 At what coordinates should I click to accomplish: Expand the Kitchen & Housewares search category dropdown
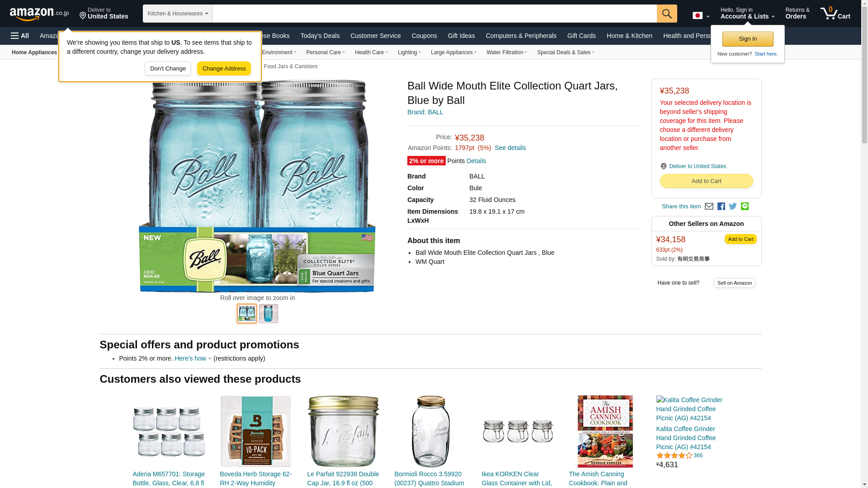tap(178, 14)
